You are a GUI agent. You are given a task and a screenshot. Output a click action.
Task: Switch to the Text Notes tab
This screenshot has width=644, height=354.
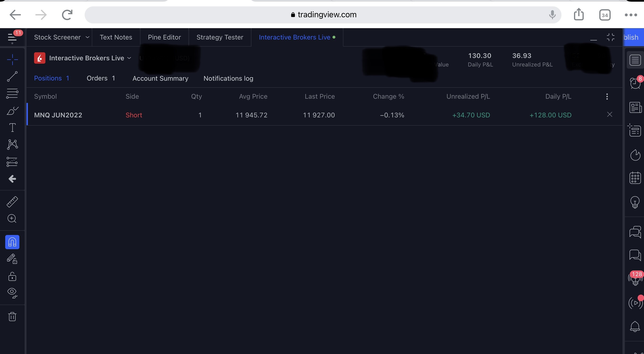pyautogui.click(x=116, y=37)
